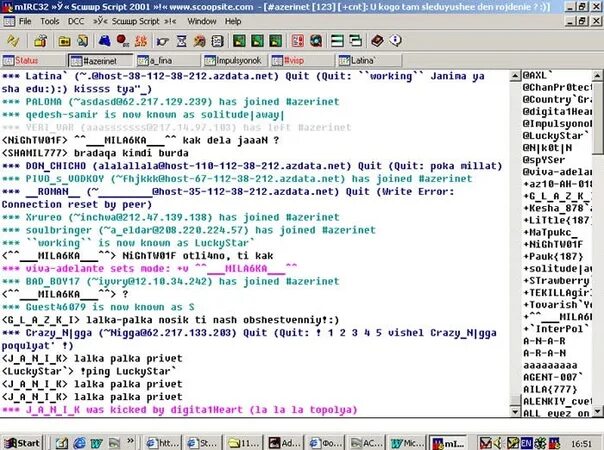Screen dimensions: 604x450
Task: Open the Tools menu
Action: point(50,21)
